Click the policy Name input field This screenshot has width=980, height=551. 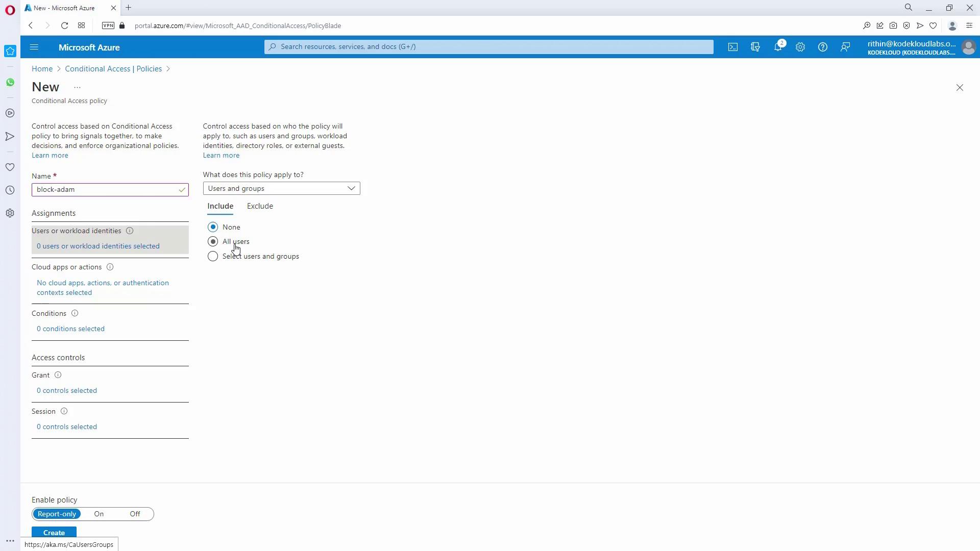105,190
